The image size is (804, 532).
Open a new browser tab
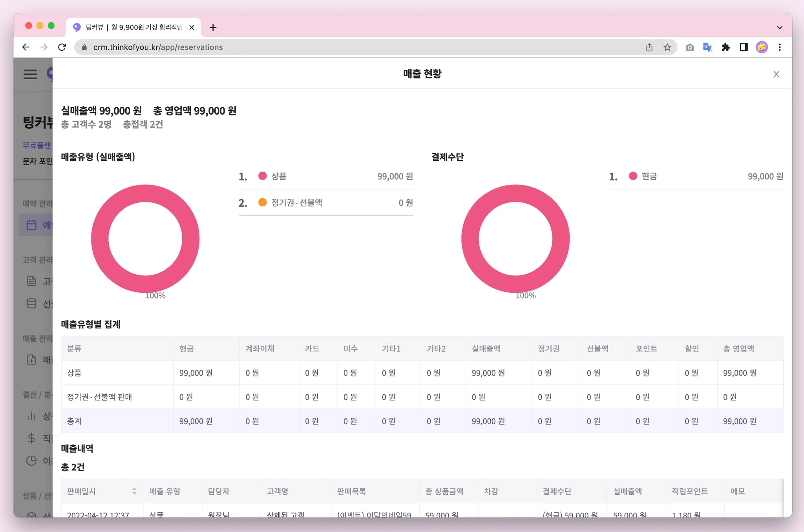pos(213,27)
